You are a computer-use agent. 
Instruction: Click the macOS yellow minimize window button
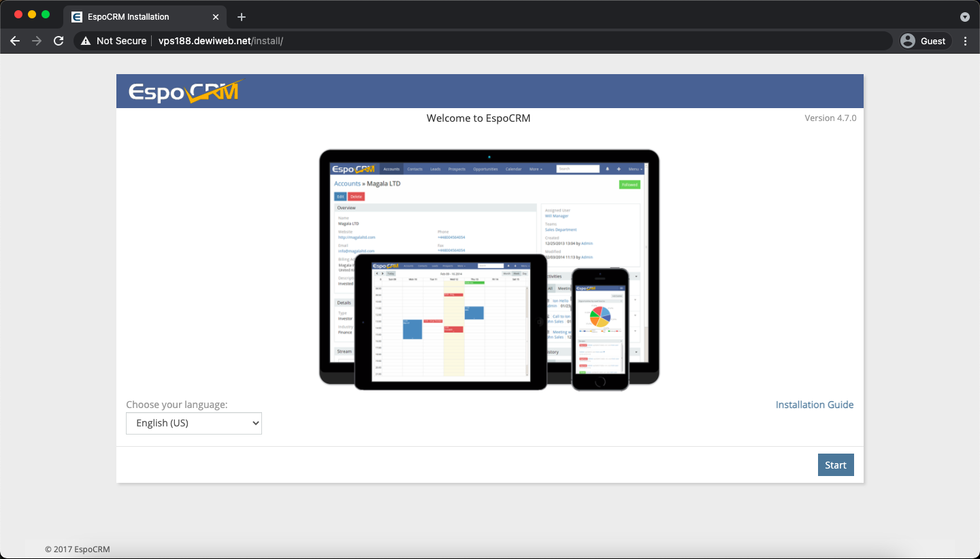(32, 14)
